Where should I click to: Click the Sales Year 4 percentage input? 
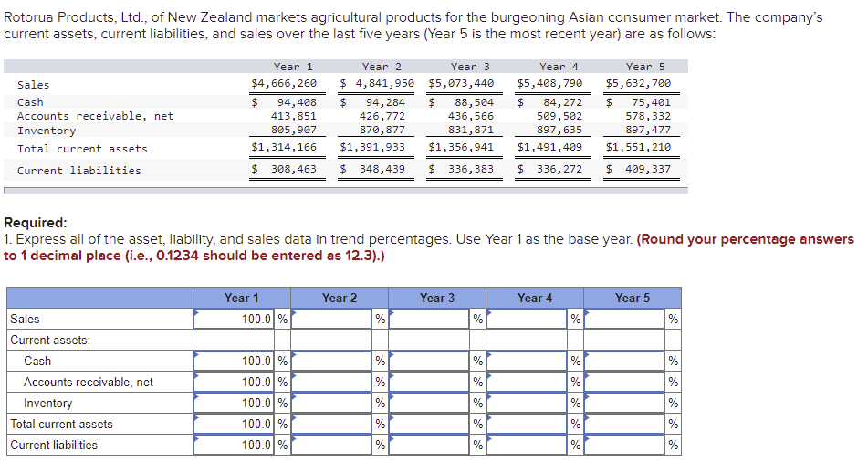pos(527,319)
